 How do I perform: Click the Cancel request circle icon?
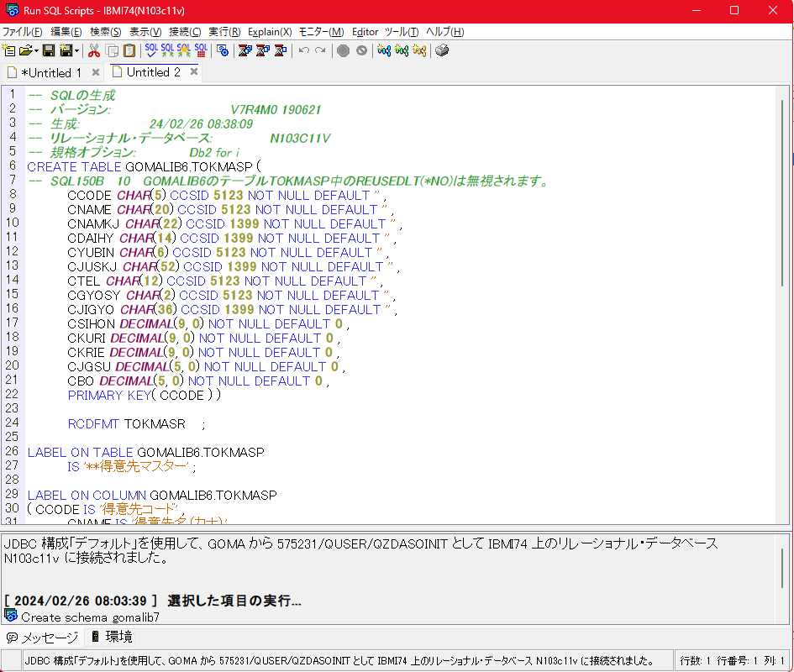coord(361,50)
